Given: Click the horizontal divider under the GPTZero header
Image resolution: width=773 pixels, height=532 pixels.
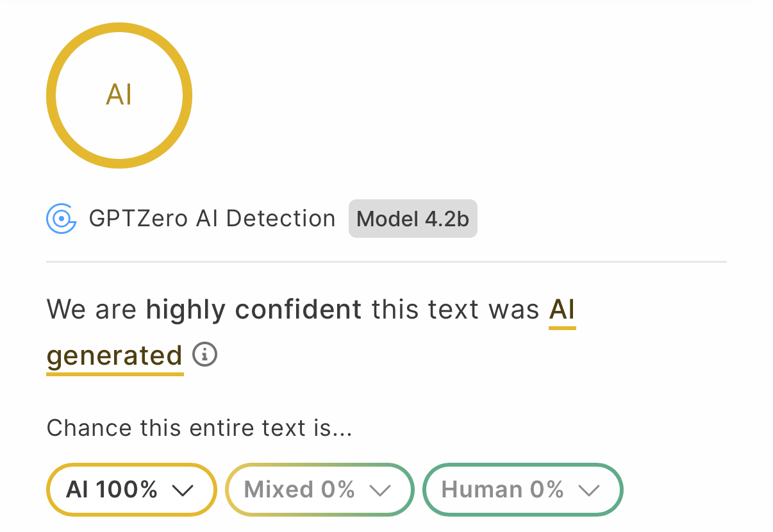Looking at the screenshot, I should pos(386,262).
